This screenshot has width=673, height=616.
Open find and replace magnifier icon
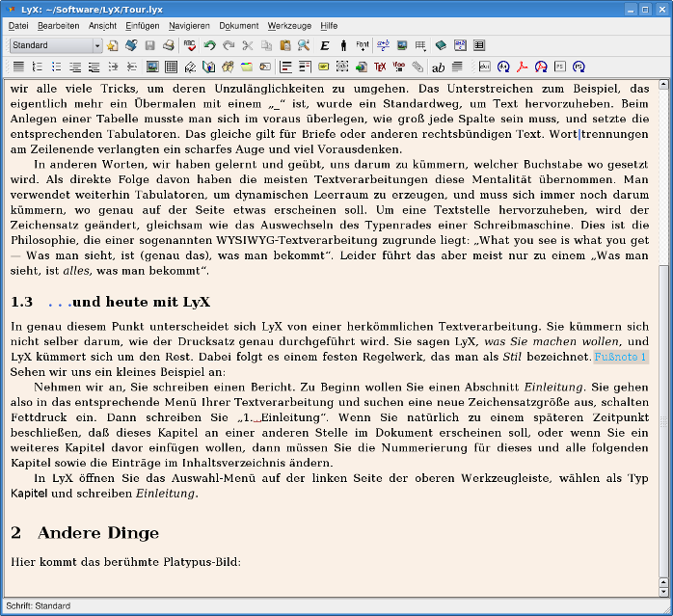(304, 45)
